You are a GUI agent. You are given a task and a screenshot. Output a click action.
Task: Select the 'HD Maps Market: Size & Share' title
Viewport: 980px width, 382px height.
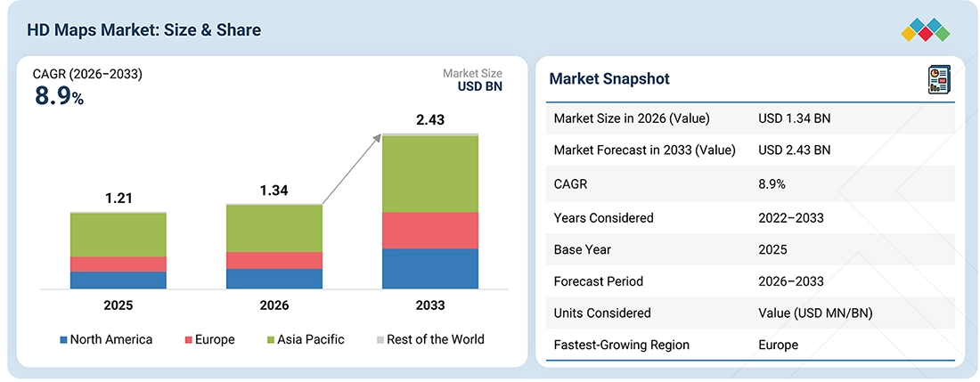point(143,30)
